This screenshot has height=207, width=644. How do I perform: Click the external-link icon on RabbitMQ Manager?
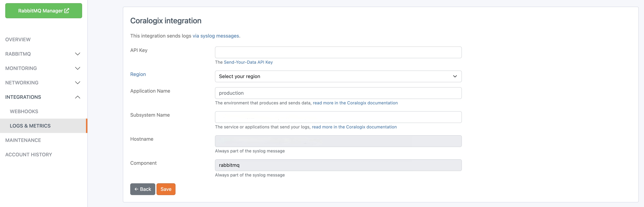tap(67, 11)
